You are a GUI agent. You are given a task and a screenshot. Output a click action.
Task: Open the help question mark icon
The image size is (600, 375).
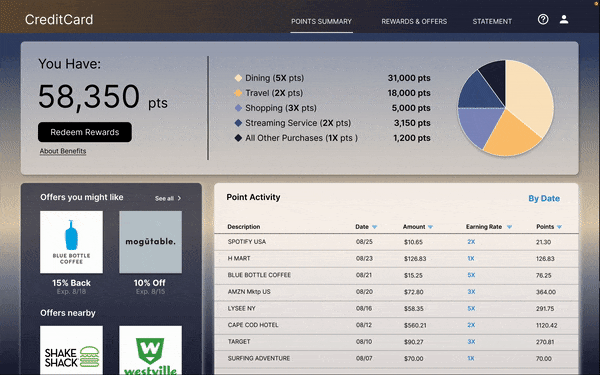[x=543, y=19]
